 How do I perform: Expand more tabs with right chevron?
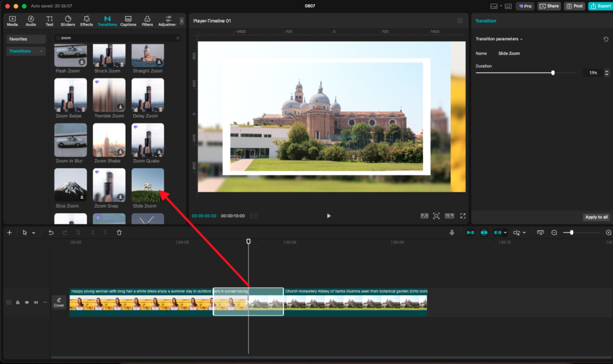pyautogui.click(x=181, y=21)
